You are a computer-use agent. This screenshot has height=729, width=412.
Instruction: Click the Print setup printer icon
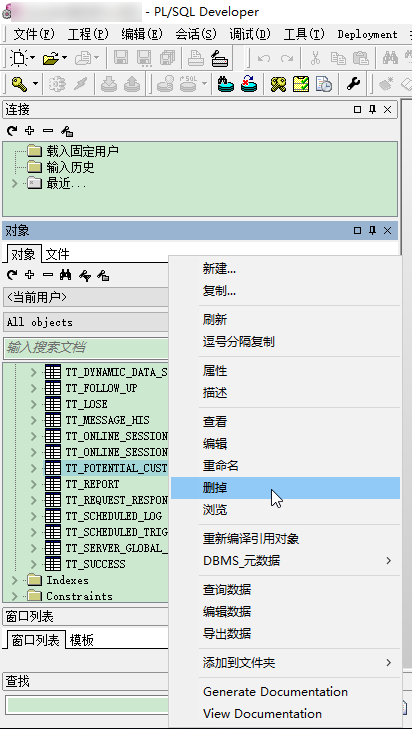[x=219, y=58]
